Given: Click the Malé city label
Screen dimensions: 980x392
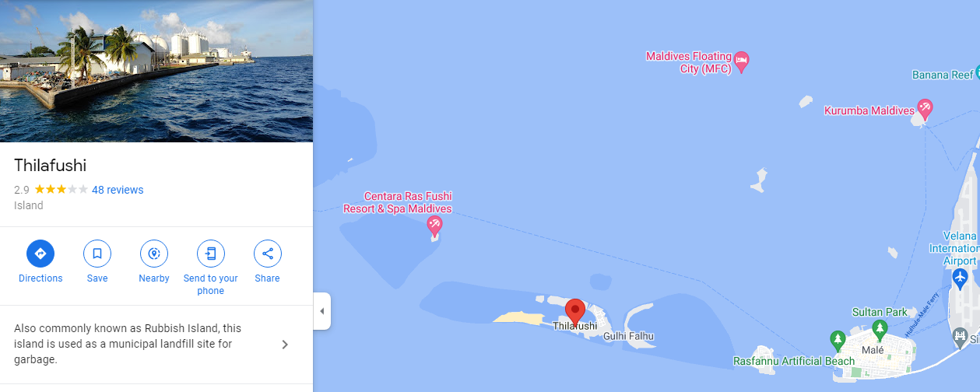Looking at the screenshot, I should point(873,350).
